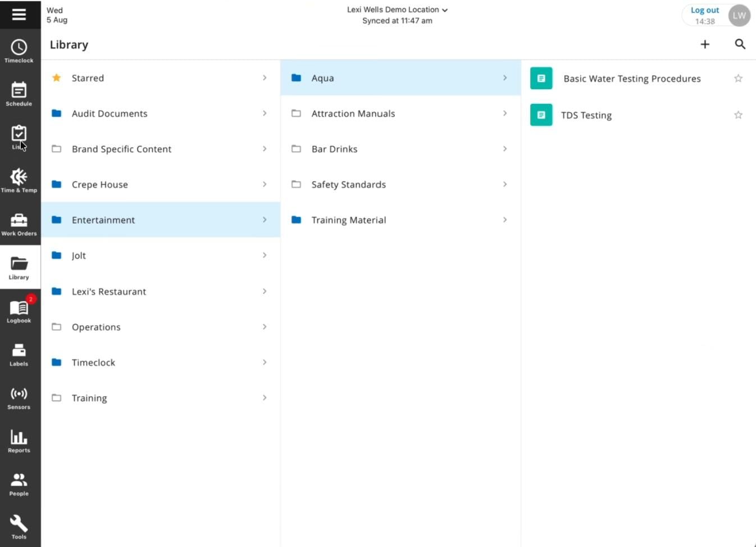The image size is (756, 547).
Task: Click the Library page heading
Action: pos(69,44)
